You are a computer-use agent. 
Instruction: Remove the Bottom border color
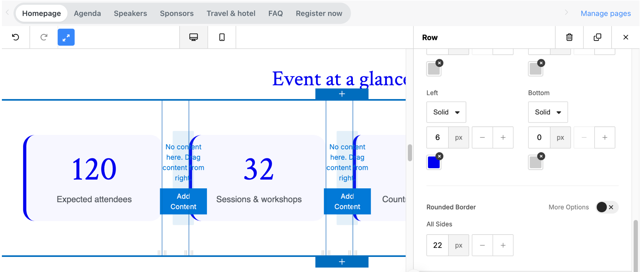point(541,156)
